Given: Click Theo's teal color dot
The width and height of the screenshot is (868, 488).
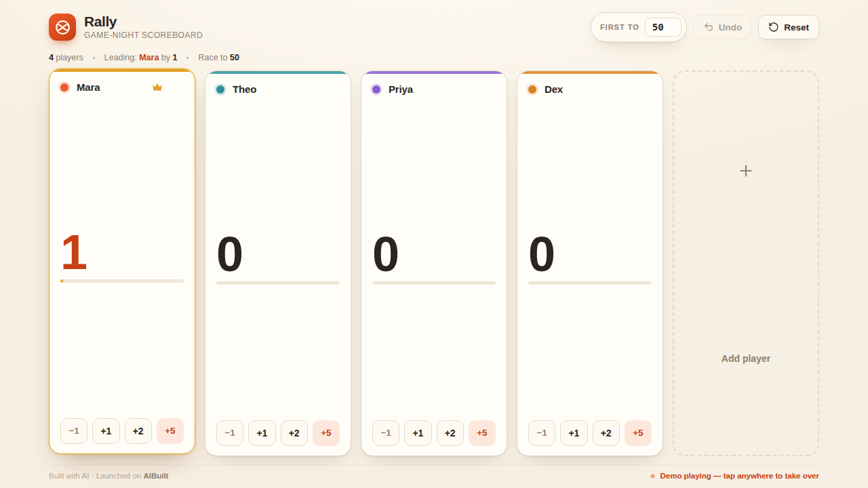Looking at the screenshot, I should point(220,89).
